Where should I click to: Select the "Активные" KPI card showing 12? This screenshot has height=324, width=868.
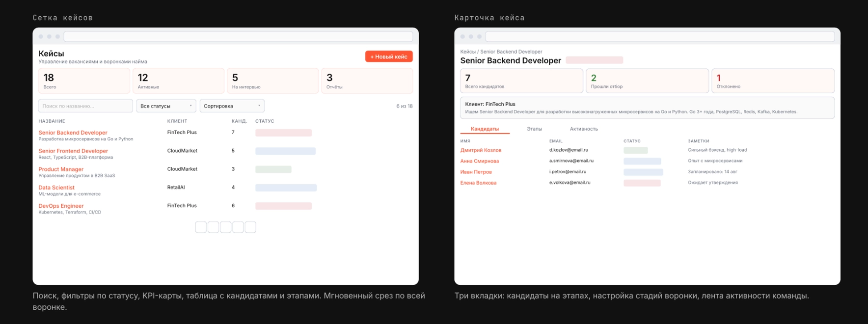click(178, 81)
